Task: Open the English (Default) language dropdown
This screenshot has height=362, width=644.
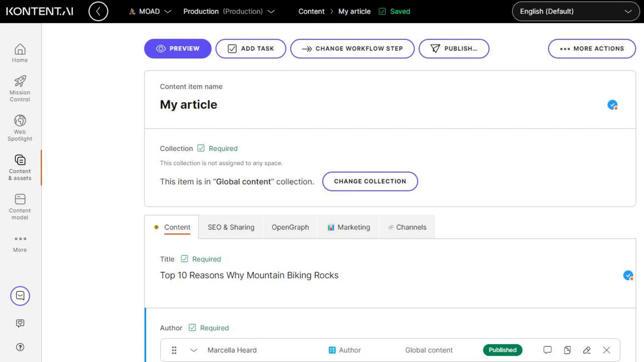Action: pos(575,12)
